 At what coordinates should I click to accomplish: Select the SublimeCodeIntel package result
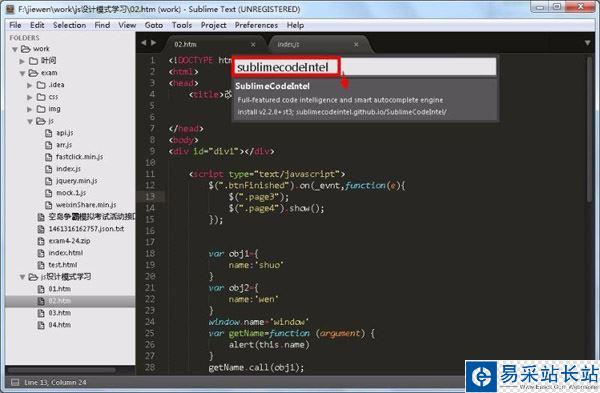click(365, 99)
